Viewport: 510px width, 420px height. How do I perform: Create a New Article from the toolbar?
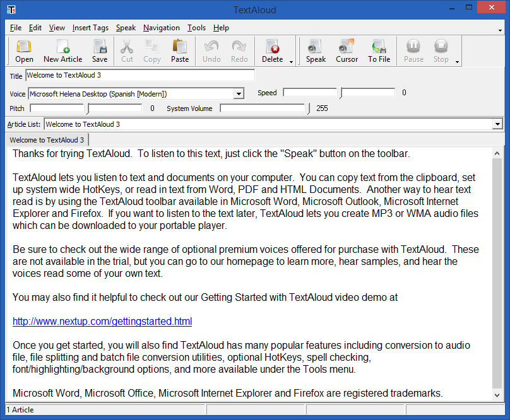[62, 50]
